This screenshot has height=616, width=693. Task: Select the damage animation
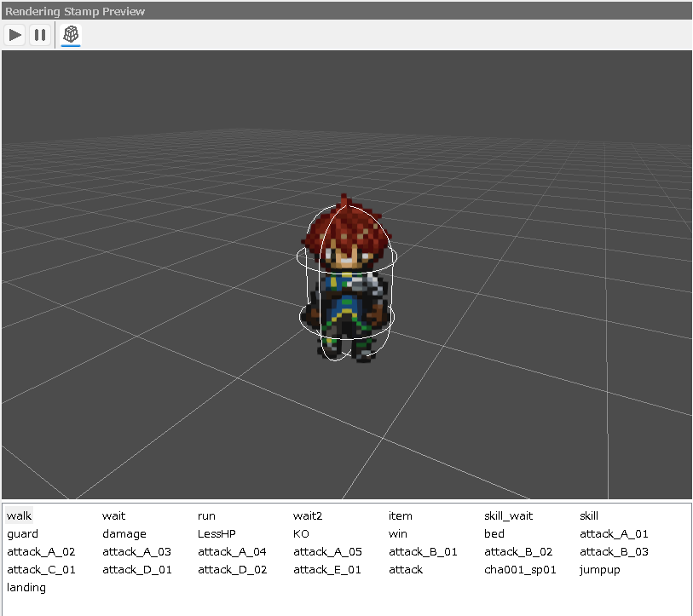pyautogui.click(x=124, y=533)
